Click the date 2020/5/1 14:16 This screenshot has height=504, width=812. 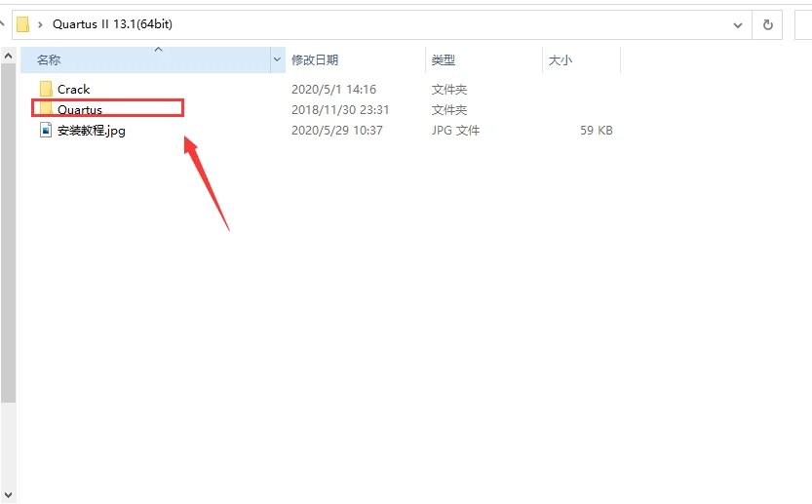[333, 89]
